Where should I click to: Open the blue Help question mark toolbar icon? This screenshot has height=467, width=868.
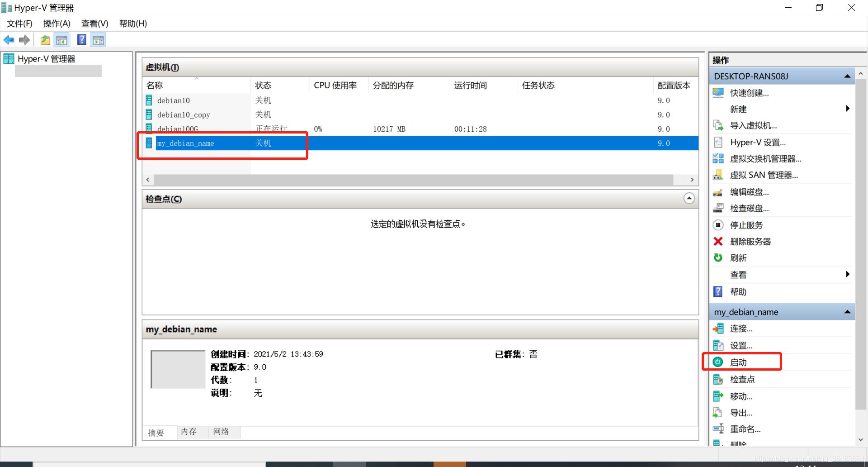tap(82, 40)
